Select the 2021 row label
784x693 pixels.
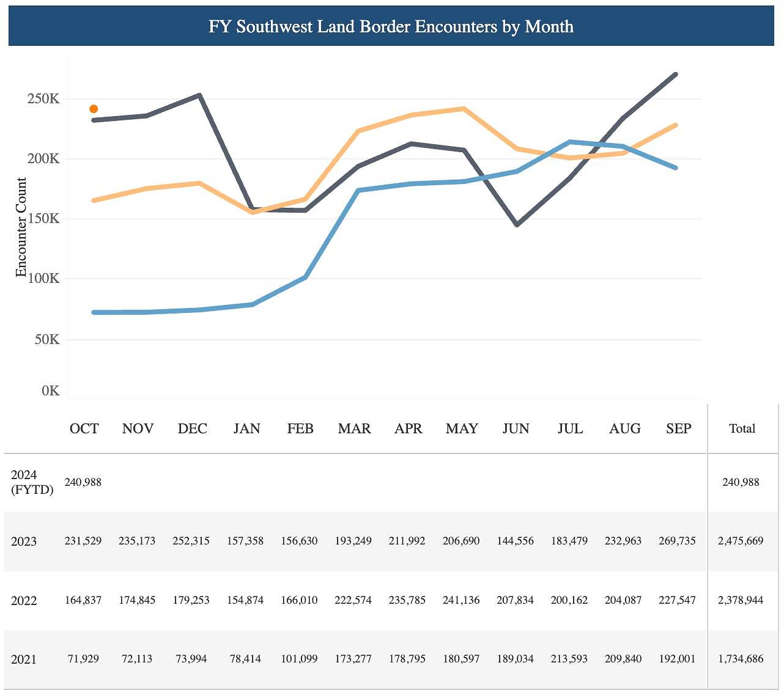coord(24,659)
